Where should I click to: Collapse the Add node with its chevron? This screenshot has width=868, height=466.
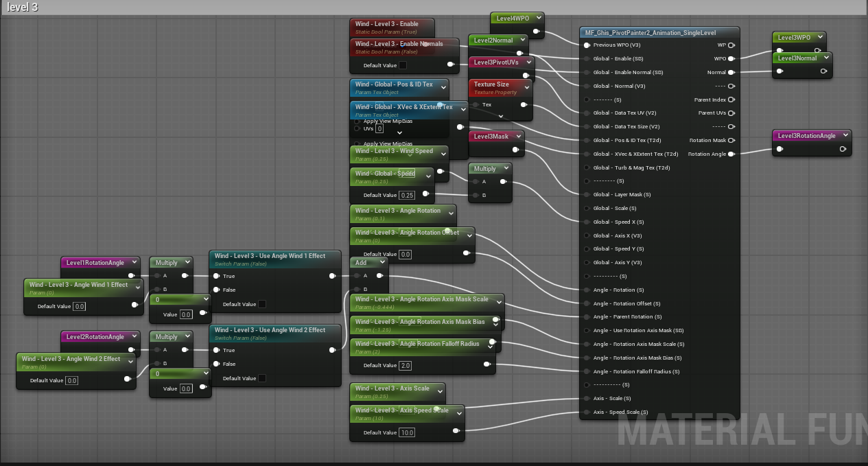point(381,262)
